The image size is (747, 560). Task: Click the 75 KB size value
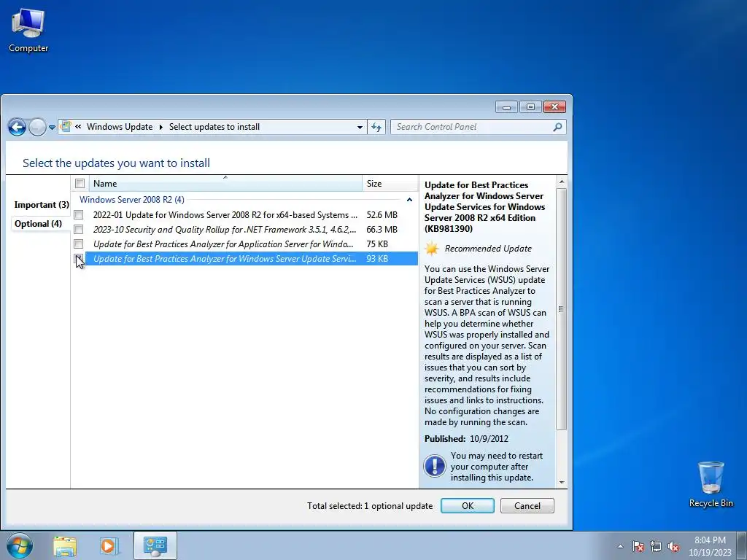point(377,244)
